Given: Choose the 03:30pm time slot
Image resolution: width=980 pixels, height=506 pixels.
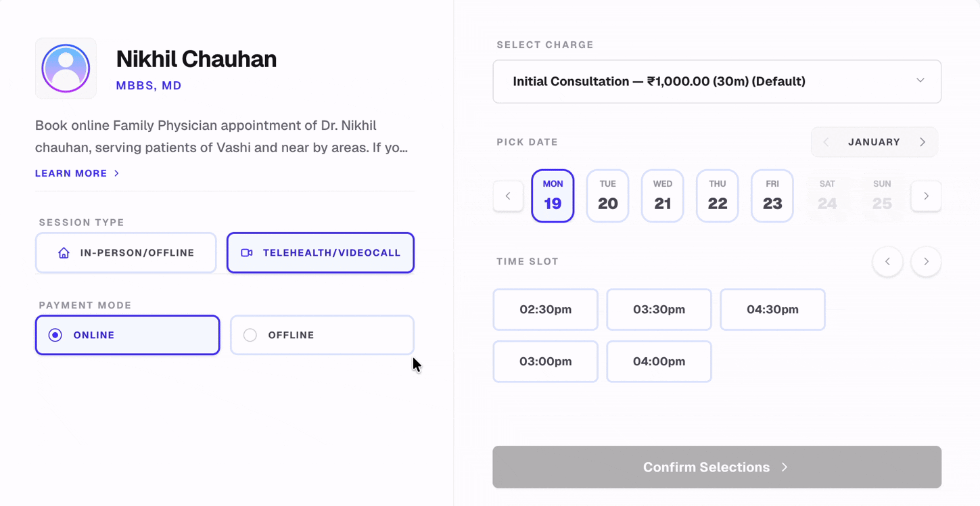Looking at the screenshot, I should coord(659,310).
